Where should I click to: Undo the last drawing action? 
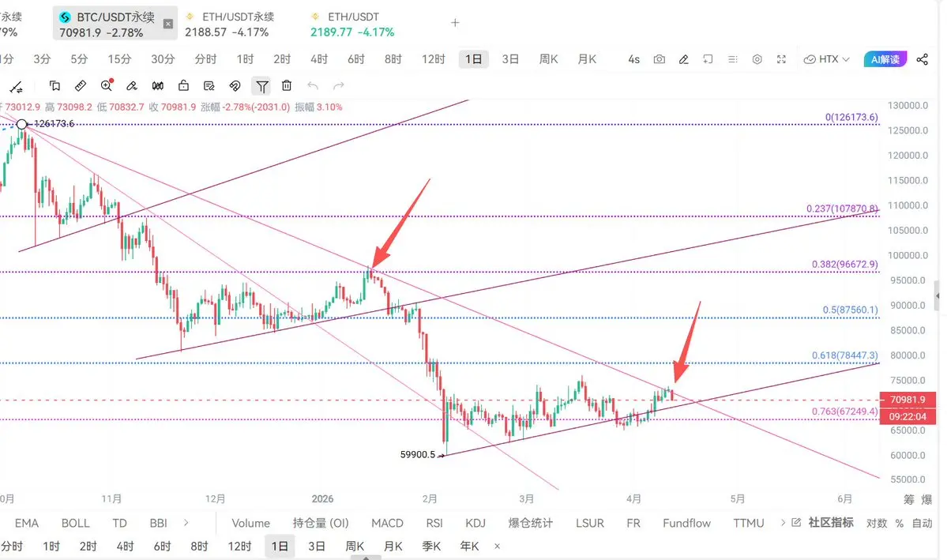click(x=312, y=86)
